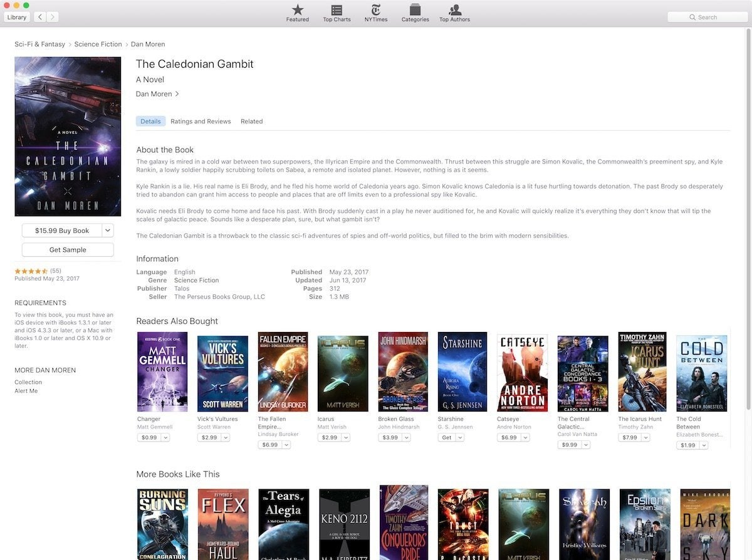Expand the dropdown next to Catseye price
This screenshot has width=752, height=560.
click(x=526, y=437)
